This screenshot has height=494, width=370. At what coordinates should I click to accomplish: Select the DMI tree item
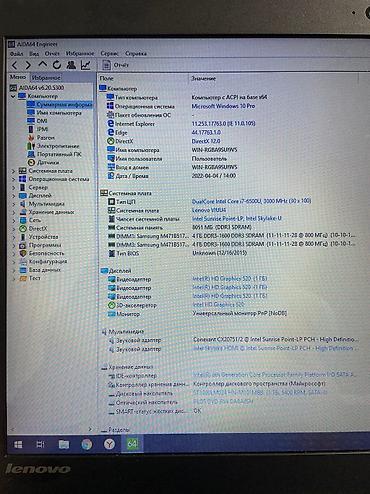[42, 121]
